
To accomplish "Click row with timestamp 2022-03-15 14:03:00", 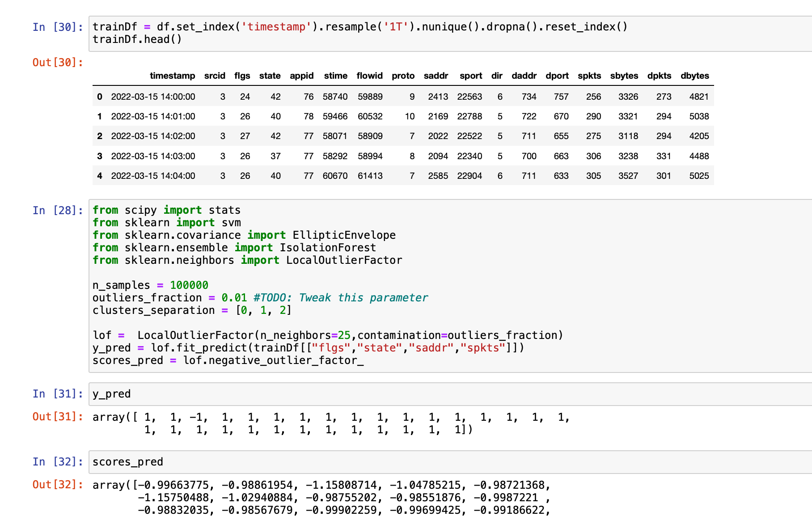I will pos(153,156).
